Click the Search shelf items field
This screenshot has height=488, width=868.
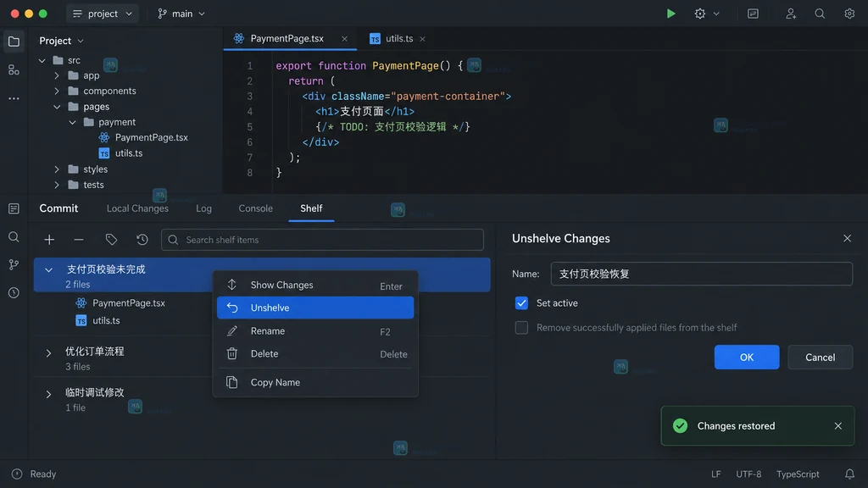coord(322,240)
